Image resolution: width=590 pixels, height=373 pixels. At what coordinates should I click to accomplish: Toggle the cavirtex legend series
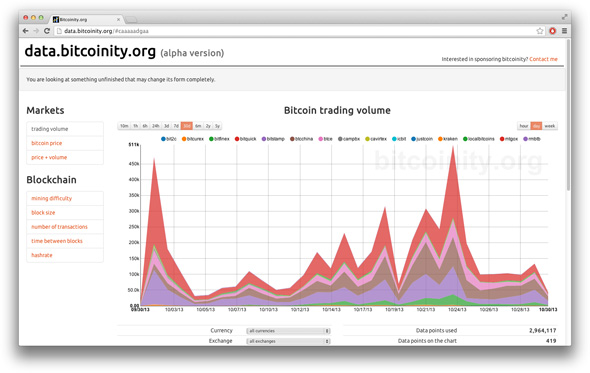coord(376,139)
